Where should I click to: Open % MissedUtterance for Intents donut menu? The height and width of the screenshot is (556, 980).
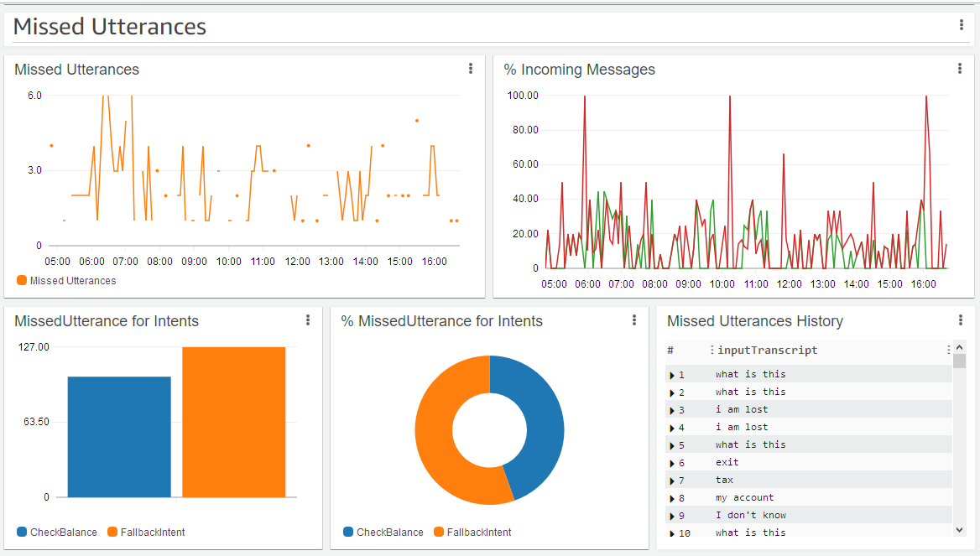tap(633, 320)
